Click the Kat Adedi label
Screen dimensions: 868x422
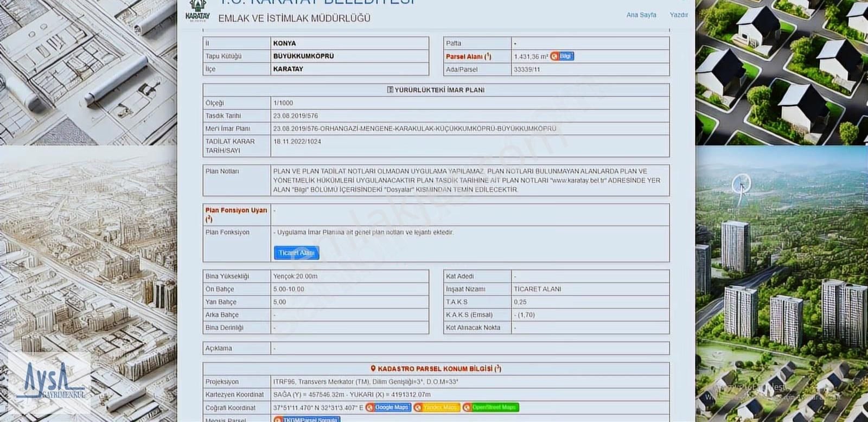[459, 277]
